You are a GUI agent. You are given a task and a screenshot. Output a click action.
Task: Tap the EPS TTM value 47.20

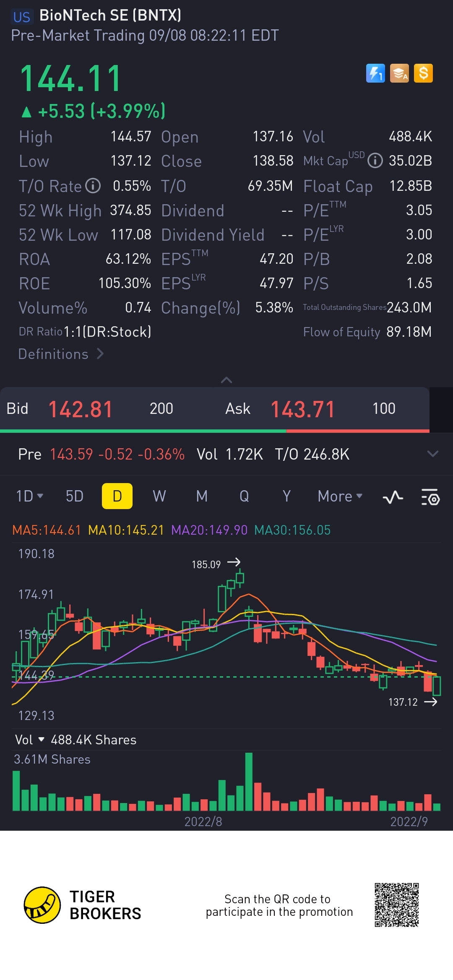[x=276, y=259]
